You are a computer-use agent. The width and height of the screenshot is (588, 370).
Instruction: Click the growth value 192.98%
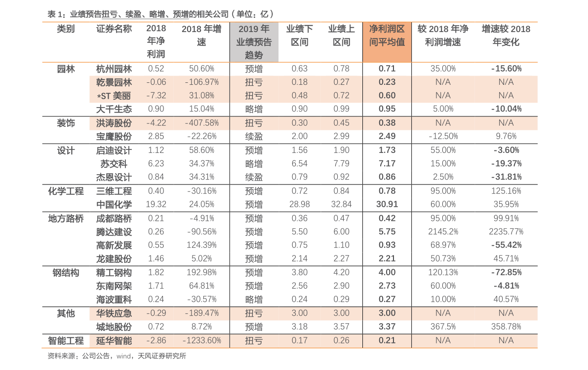coord(202,272)
